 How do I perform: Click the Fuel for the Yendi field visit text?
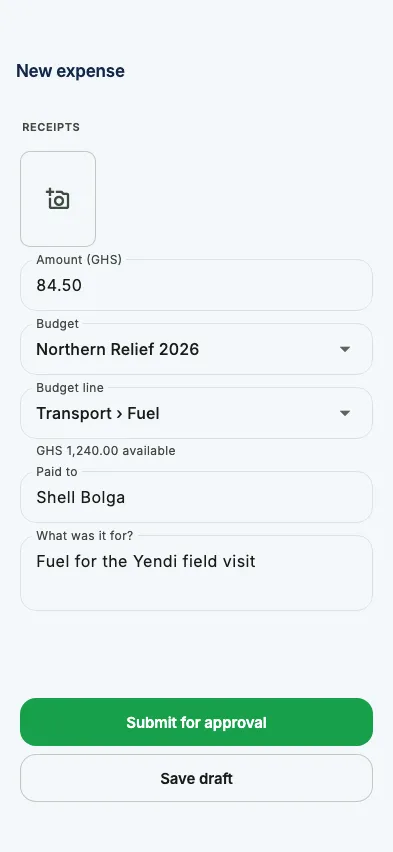(x=146, y=561)
